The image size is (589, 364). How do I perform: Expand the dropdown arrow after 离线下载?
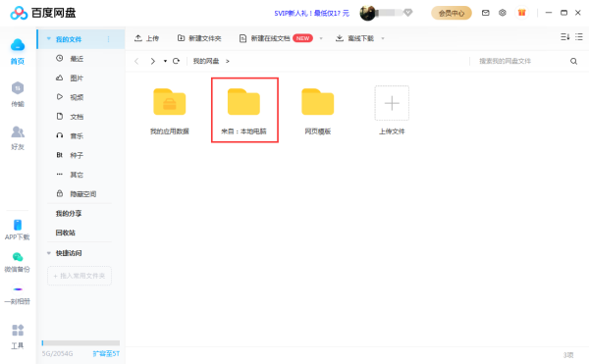[x=383, y=38]
